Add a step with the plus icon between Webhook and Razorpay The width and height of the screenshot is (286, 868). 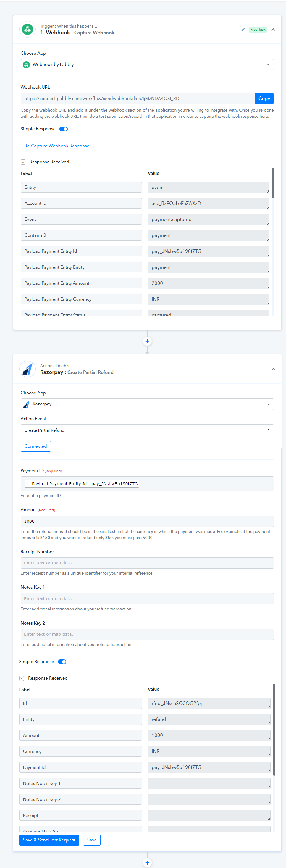[x=147, y=341]
